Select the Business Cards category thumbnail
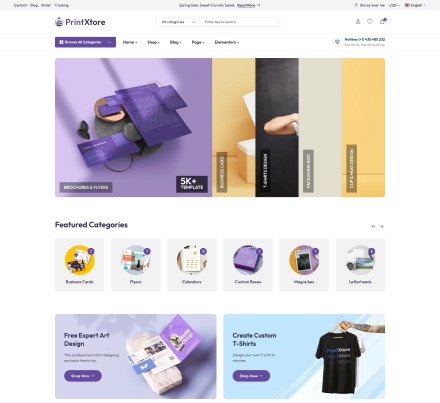Screen dimensions: 440x403 [x=79, y=260]
